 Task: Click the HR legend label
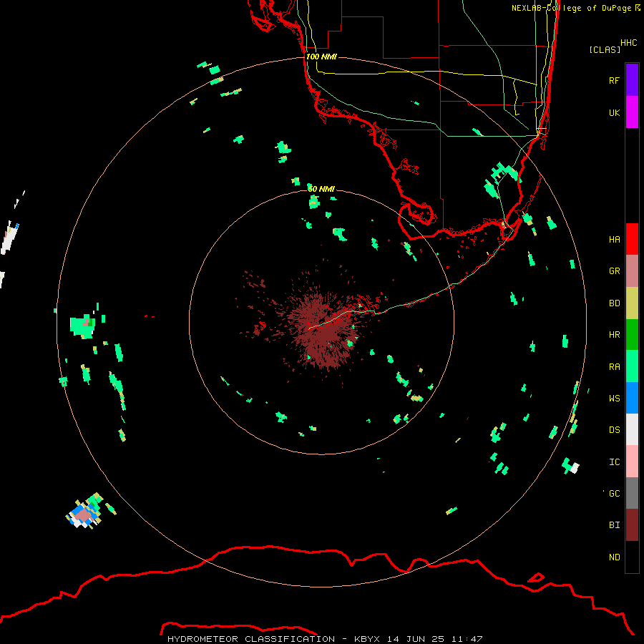click(614, 335)
